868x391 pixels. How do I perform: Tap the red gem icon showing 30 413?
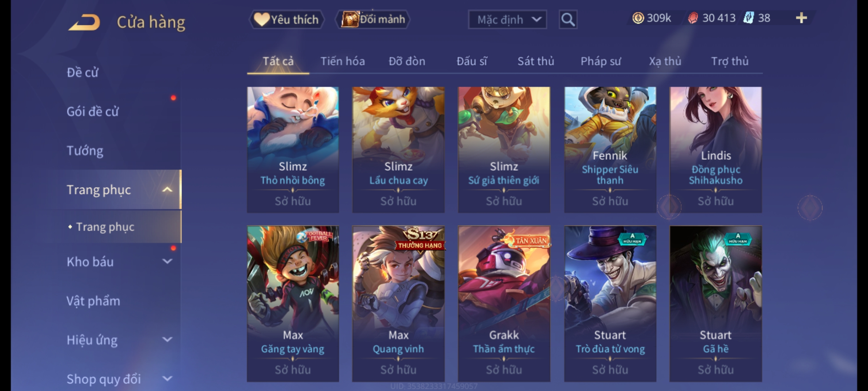[693, 18]
